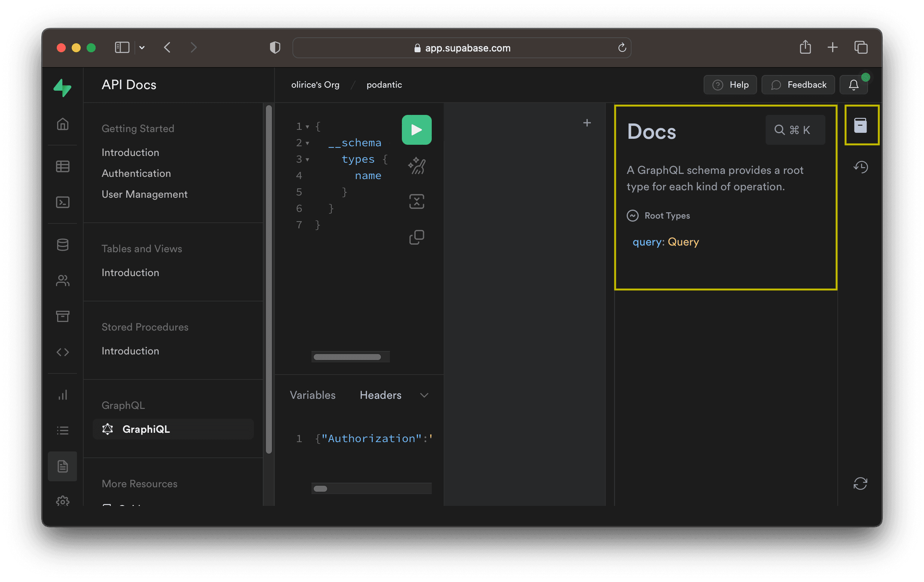Switch to the Variables tab
Screen dimensions: 924x582
[312, 395]
